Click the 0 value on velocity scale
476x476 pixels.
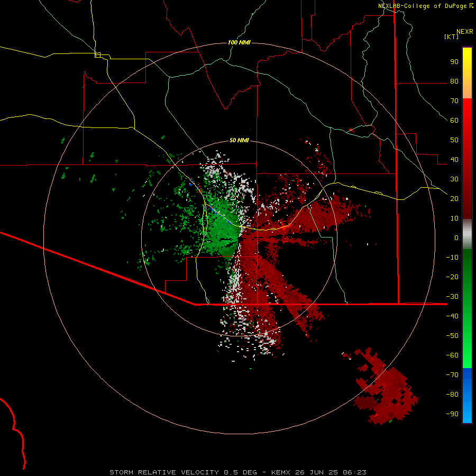pyautogui.click(x=456, y=237)
